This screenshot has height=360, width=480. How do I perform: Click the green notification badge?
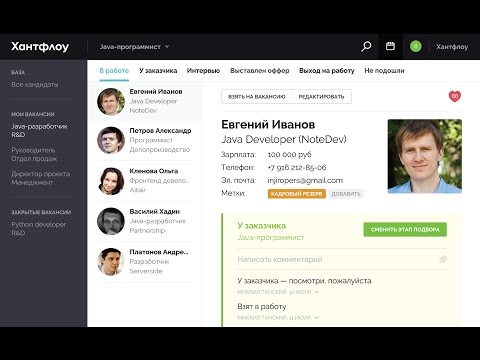pyautogui.click(x=415, y=46)
